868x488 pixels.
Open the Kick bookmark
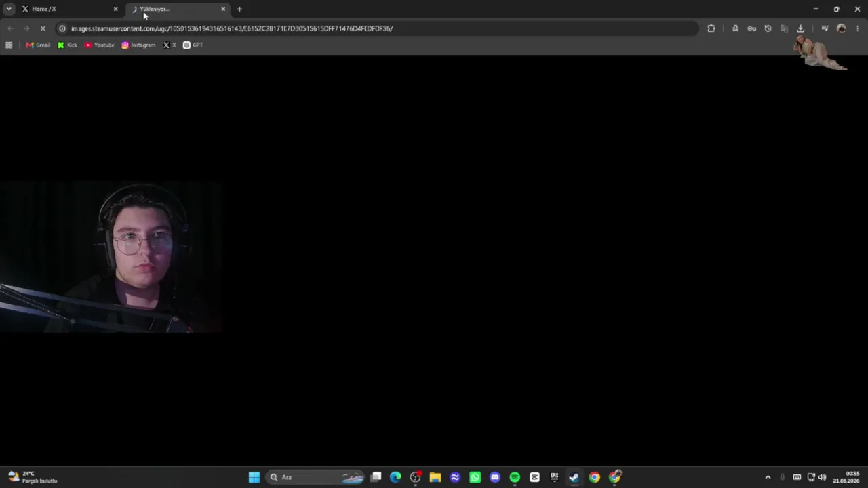(x=67, y=45)
